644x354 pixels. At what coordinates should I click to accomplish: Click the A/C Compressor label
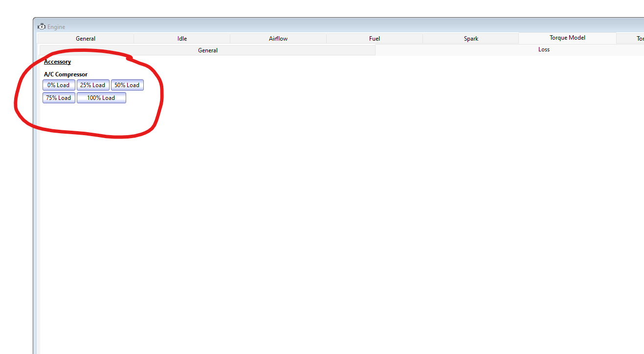coord(66,74)
